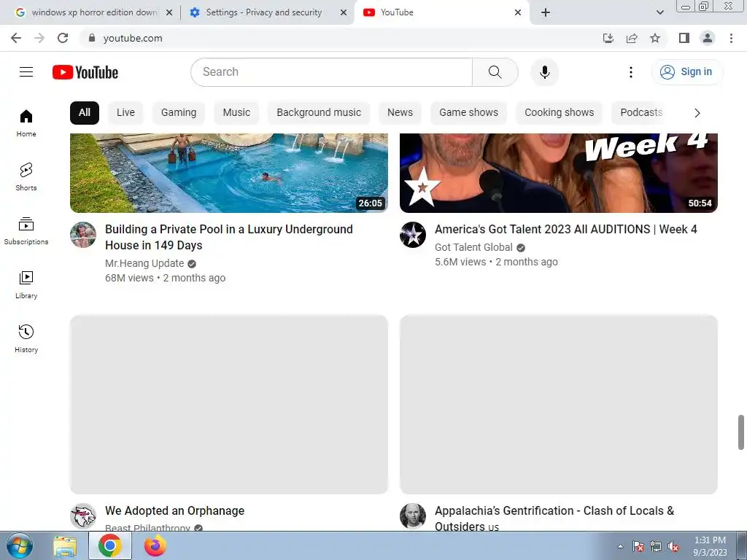Share this page icon in address bar
The height and width of the screenshot is (560, 747).
(x=632, y=38)
